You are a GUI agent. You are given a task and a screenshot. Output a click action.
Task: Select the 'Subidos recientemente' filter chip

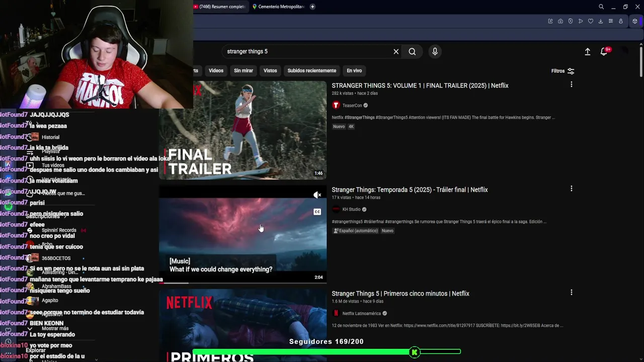(312, 70)
